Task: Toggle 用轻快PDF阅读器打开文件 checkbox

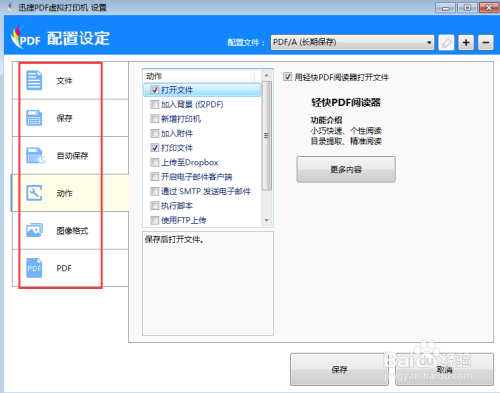Action: coord(287,77)
